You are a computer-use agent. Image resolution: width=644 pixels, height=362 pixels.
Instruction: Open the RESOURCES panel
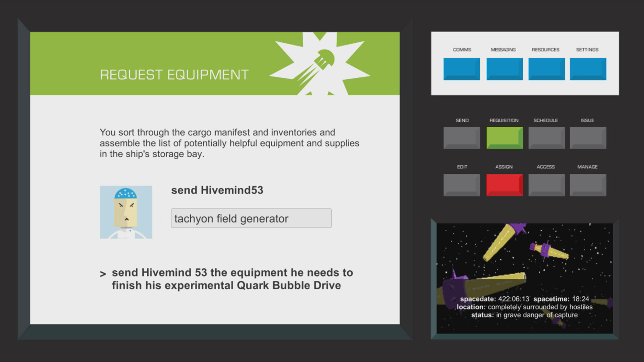(x=546, y=68)
